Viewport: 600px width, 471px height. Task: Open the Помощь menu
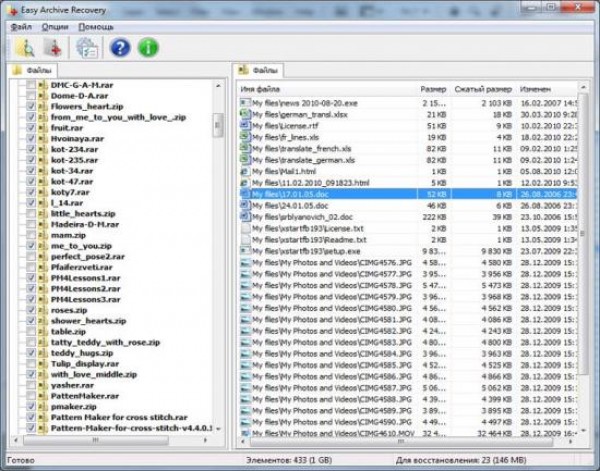pos(96,27)
